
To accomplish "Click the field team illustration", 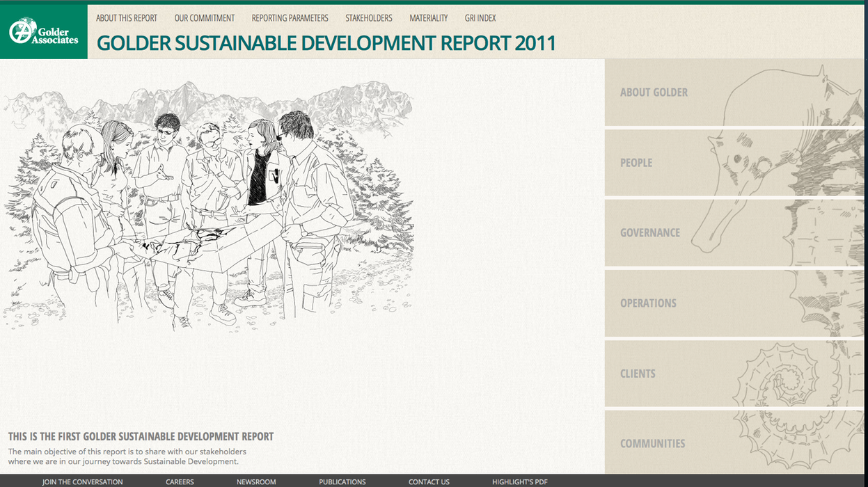I will [209, 209].
